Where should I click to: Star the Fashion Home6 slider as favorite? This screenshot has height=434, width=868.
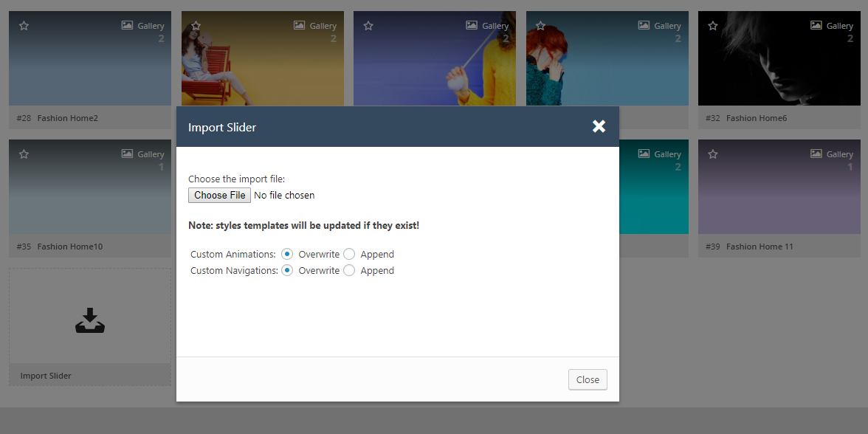coord(712,26)
